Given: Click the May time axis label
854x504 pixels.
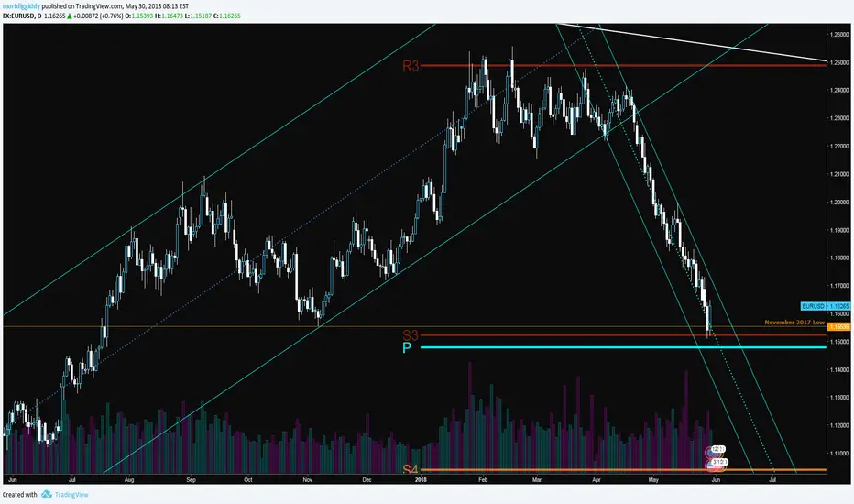Looking at the screenshot, I should (653, 480).
